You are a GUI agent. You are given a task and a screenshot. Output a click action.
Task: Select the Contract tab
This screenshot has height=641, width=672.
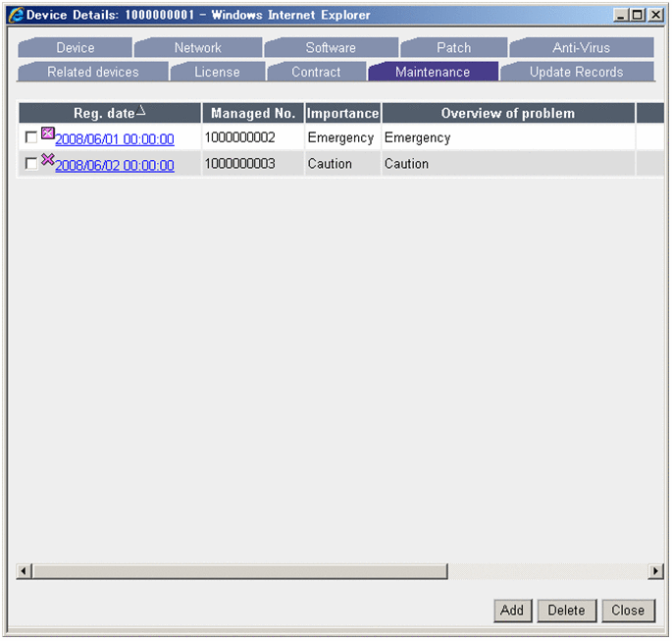coord(316,72)
